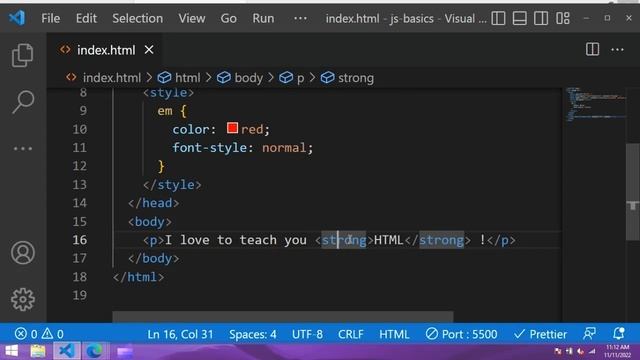Viewport: 640px width, 360px height.
Task: Click line number 16 in gutter
Action: tap(80, 240)
